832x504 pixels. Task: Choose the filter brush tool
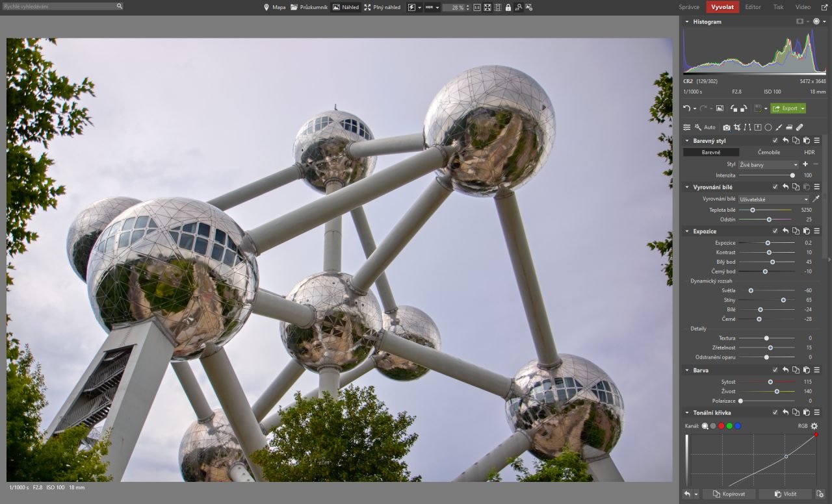[x=779, y=127]
